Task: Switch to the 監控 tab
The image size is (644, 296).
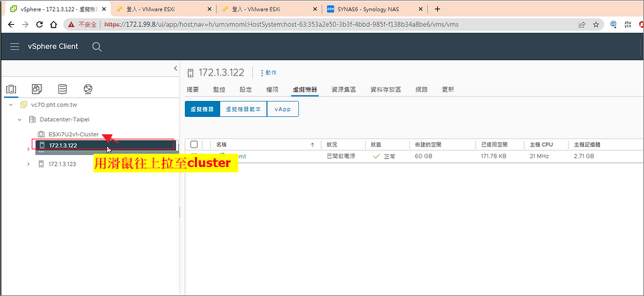Action: pyautogui.click(x=220, y=90)
